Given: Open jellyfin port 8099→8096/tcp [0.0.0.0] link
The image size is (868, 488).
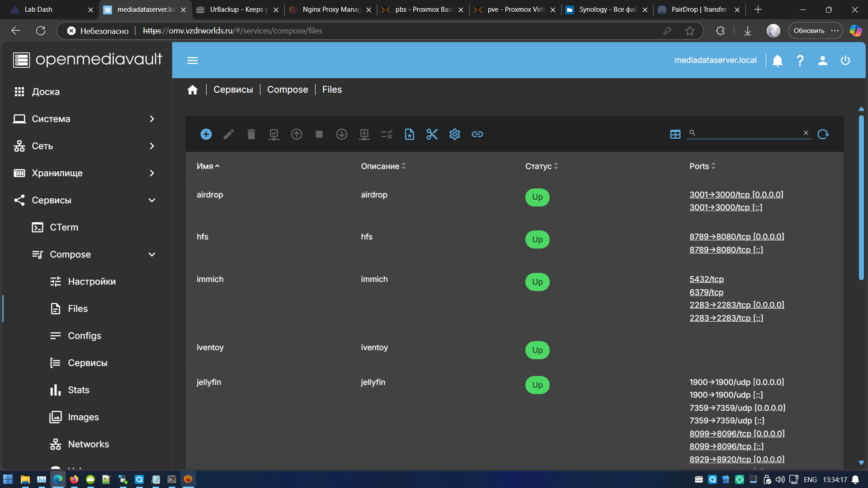Looking at the screenshot, I should tap(736, 433).
